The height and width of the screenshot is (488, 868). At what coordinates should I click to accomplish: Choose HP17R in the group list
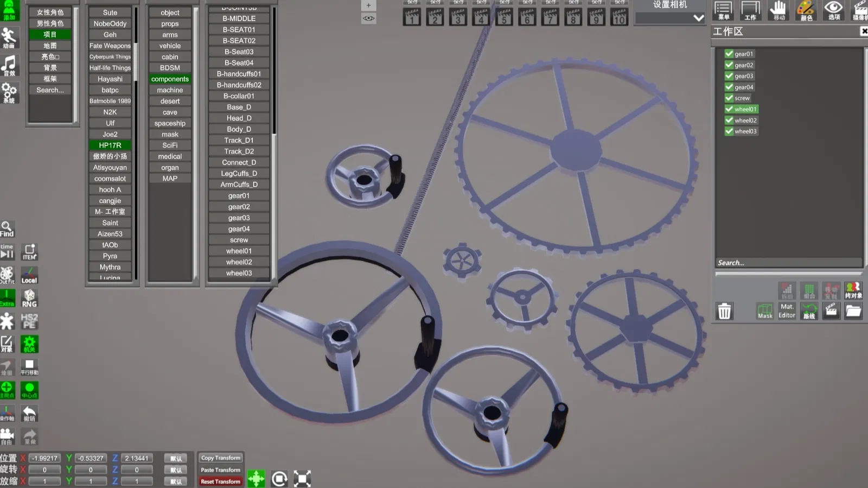(110, 145)
